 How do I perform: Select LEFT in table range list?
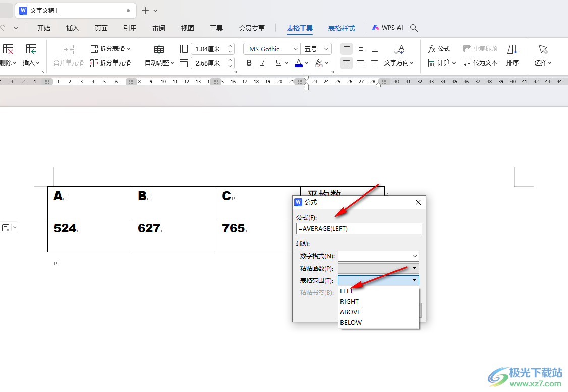378,291
